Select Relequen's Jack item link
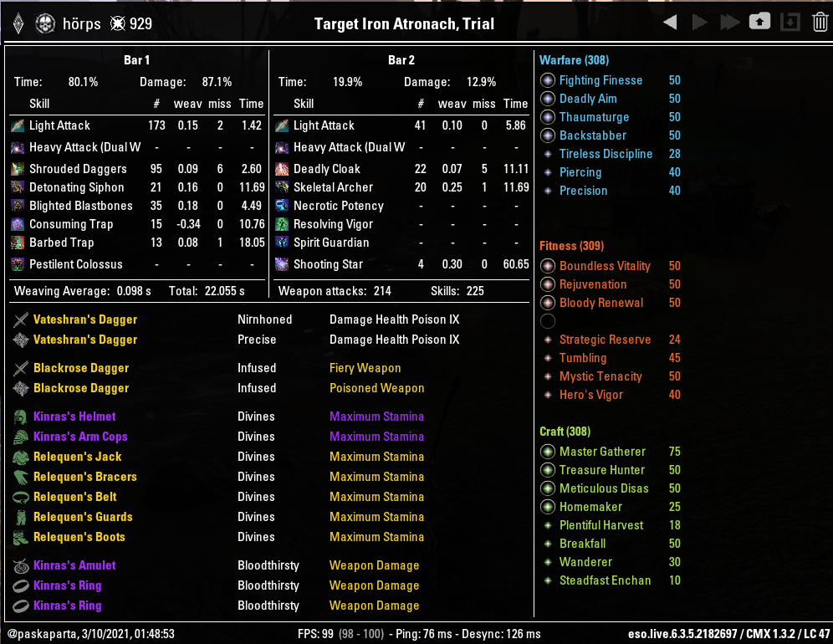Screen dimensions: 833x644 click(x=78, y=457)
